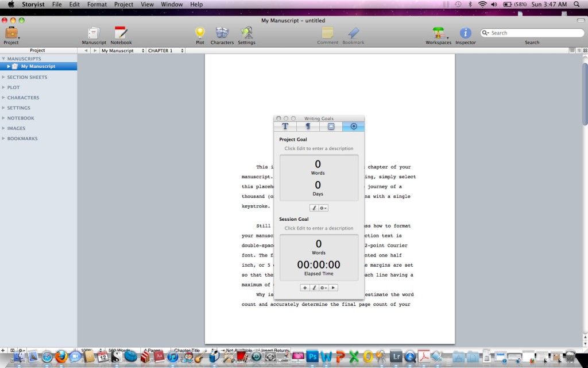This screenshot has height=368, width=588.
Task: Expand the IMAGES sidebar group
Action: 3,128
